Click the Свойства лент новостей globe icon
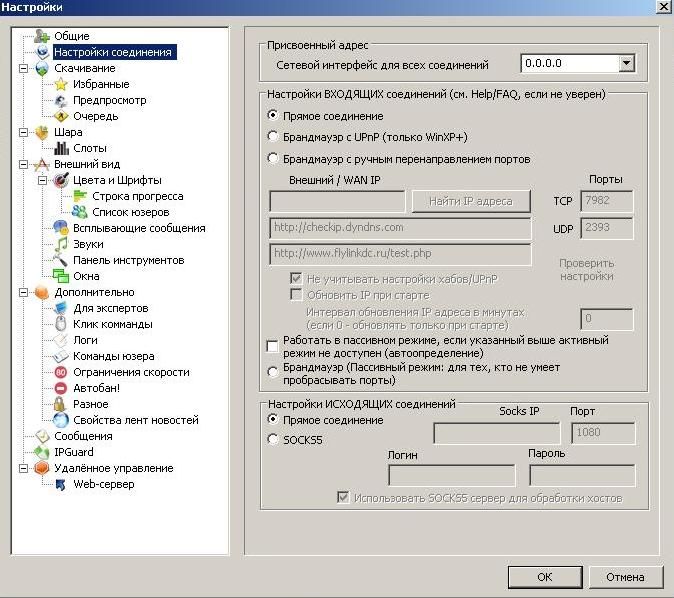Image resolution: width=674 pixels, height=598 pixels. pyautogui.click(x=61, y=420)
